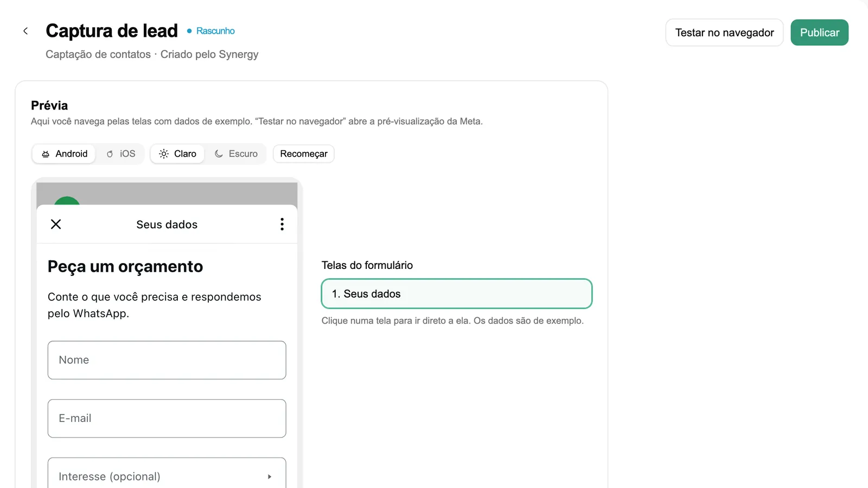The image size is (868, 488).
Task: Open Testar no navegador preview
Action: click(724, 33)
